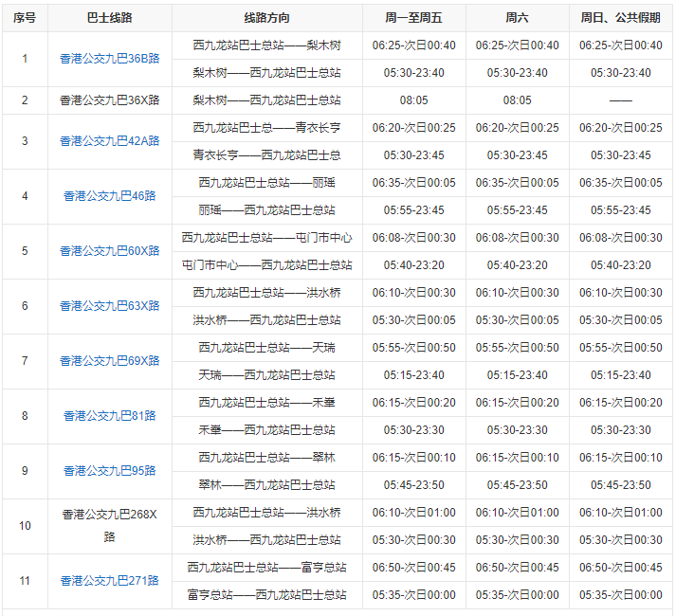The height and width of the screenshot is (616, 676).
Task: Select direction 西九龙站巴士总站——屯门市中心
Action: [x=266, y=238]
